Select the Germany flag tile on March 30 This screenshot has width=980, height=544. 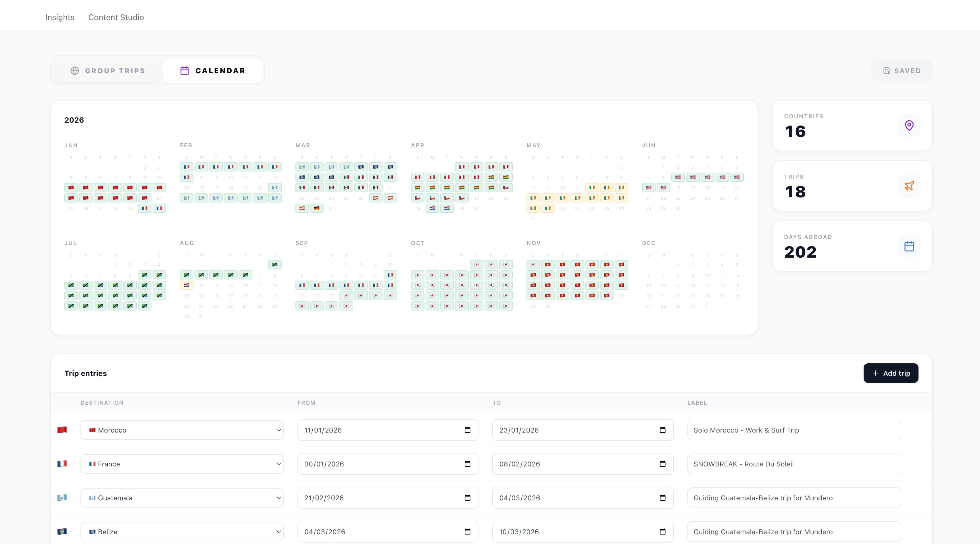317,208
